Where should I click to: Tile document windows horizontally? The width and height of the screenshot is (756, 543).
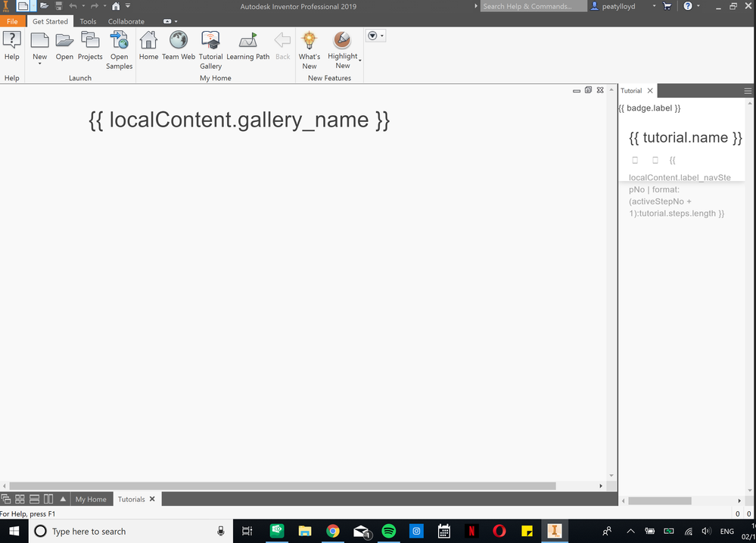click(x=34, y=499)
